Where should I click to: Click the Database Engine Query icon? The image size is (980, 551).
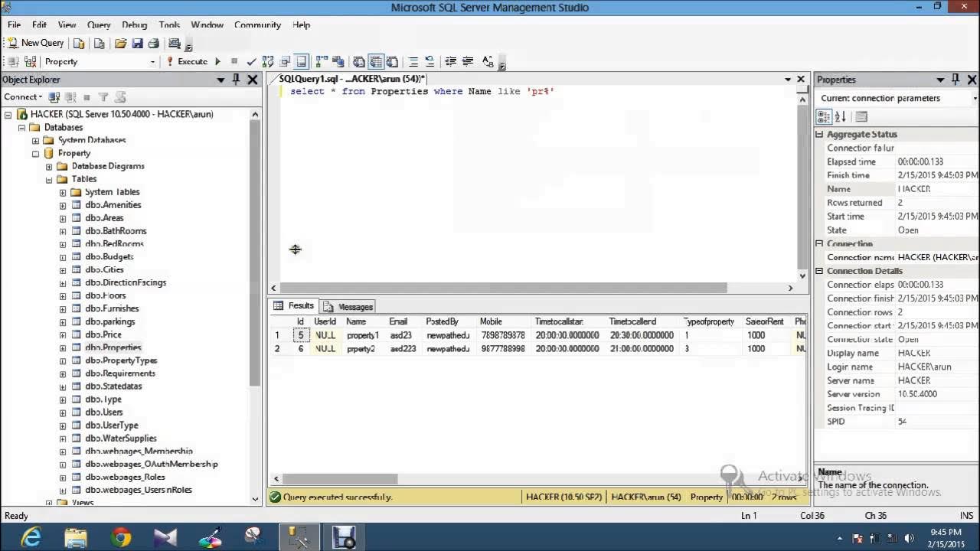click(x=79, y=44)
